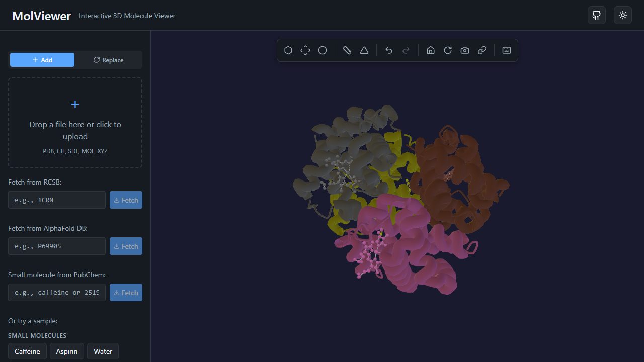644x362 pixels.
Task: Fetch structure from AlphaFold DB
Action: pos(126,246)
